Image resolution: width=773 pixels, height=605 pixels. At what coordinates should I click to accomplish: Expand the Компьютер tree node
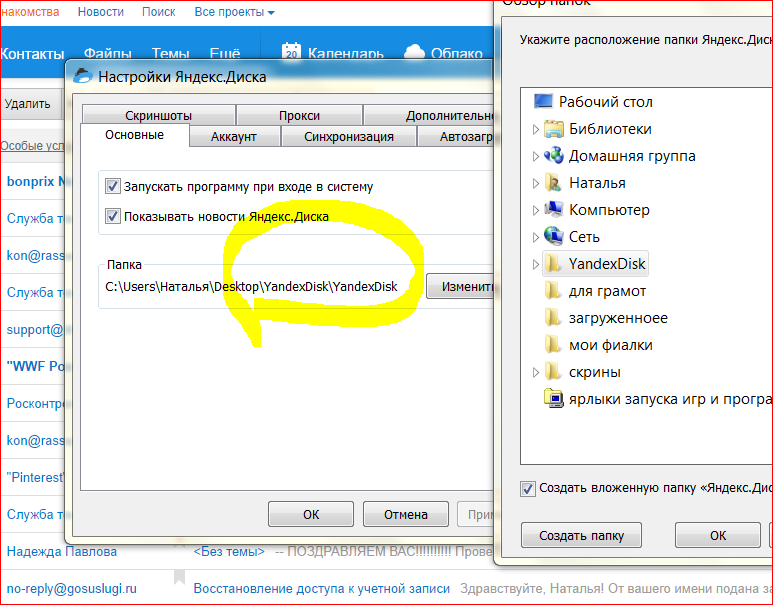[x=536, y=210]
